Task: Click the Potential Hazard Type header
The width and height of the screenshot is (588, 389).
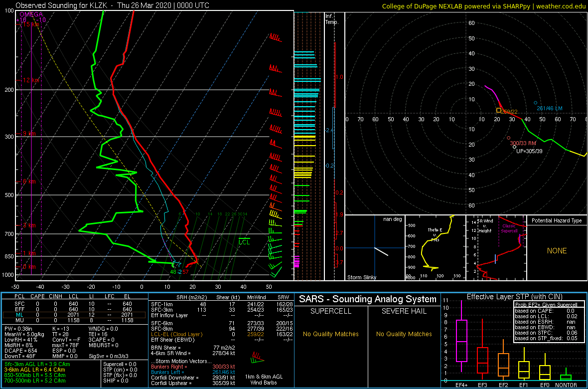Action: pyautogui.click(x=557, y=221)
